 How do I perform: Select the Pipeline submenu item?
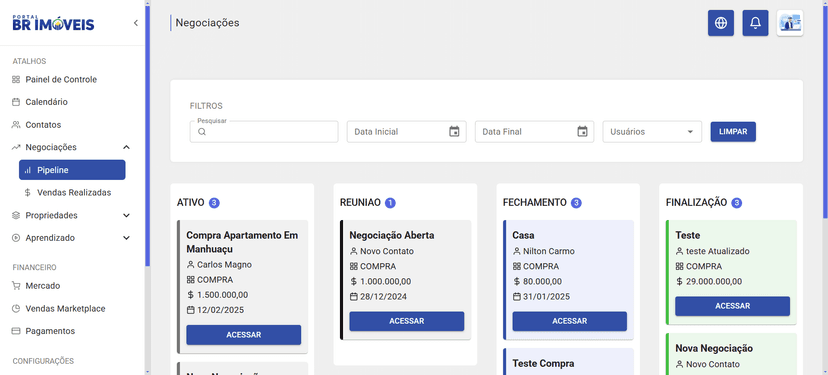tap(72, 170)
